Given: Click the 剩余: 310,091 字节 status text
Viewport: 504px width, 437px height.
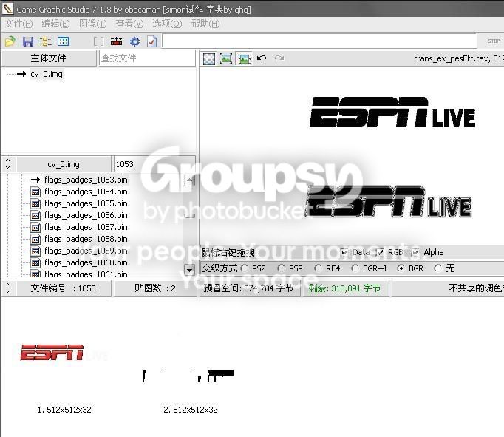Looking at the screenshot, I should (x=344, y=288).
